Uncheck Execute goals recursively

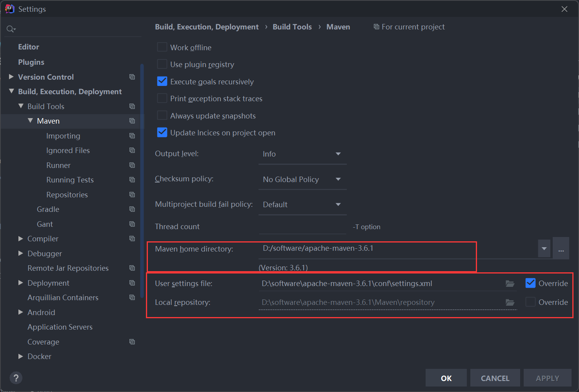(162, 81)
